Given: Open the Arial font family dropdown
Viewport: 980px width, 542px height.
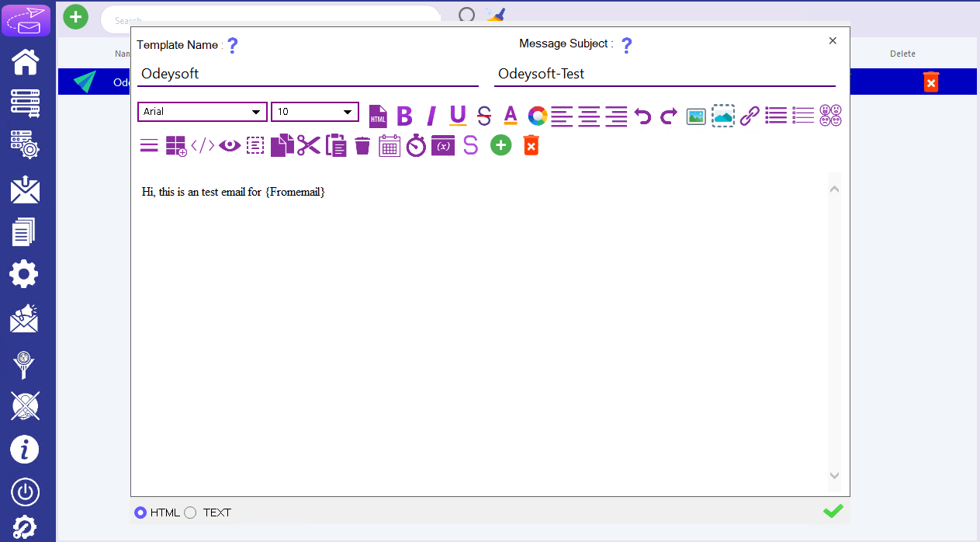Looking at the screenshot, I should [x=203, y=112].
